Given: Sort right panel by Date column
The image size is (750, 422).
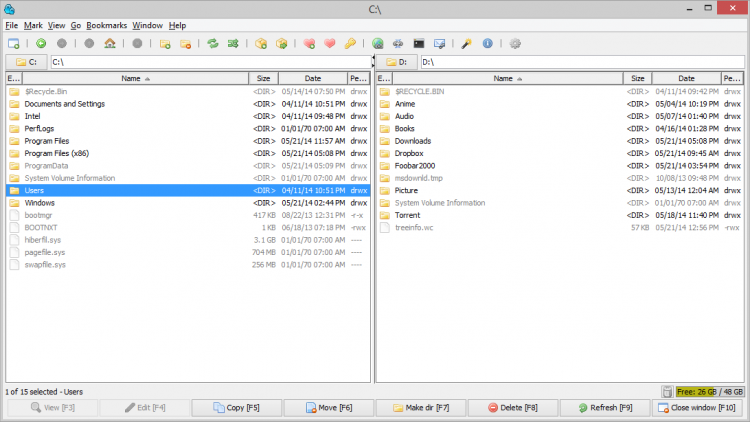Looking at the screenshot, I should (686, 78).
